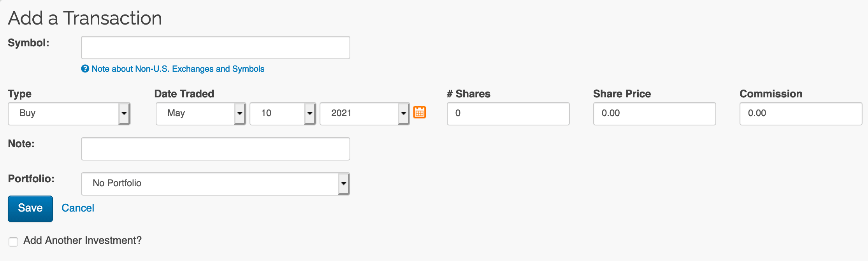Click into the Symbol text field
This screenshot has height=261, width=868.
(x=215, y=48)
